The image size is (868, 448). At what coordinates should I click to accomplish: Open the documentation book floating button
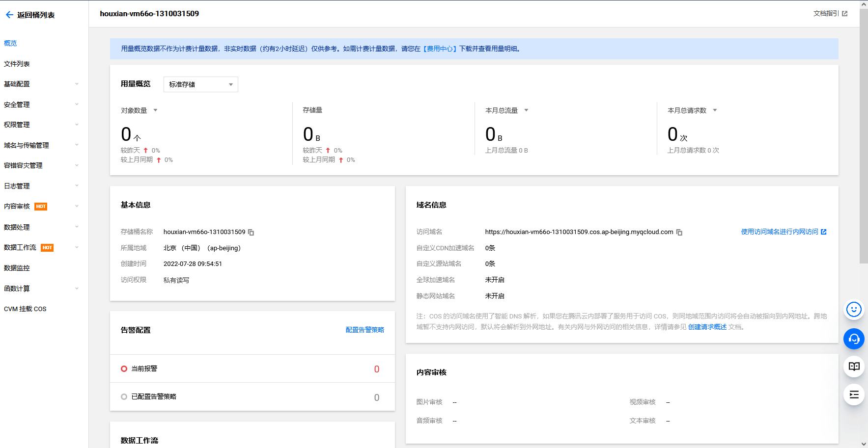854,367
